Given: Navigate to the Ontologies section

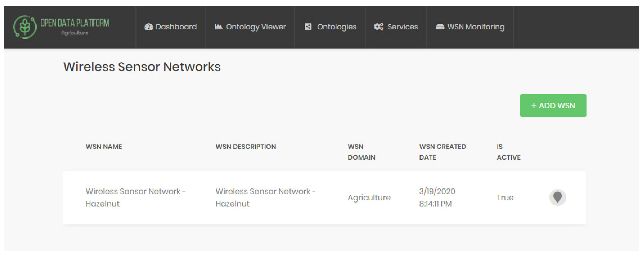Looking at the screenshot, I should 337,27.
